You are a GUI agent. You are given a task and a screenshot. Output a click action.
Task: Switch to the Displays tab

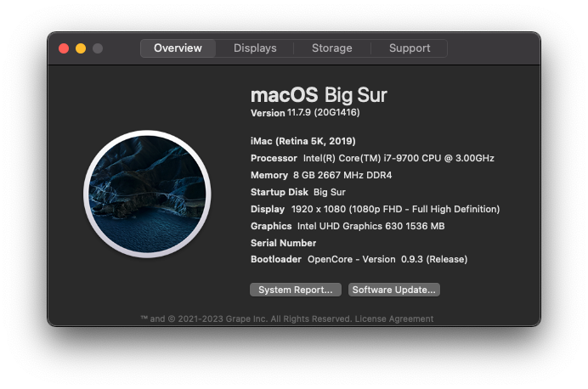pyautogui.click(x=255, y=48)
